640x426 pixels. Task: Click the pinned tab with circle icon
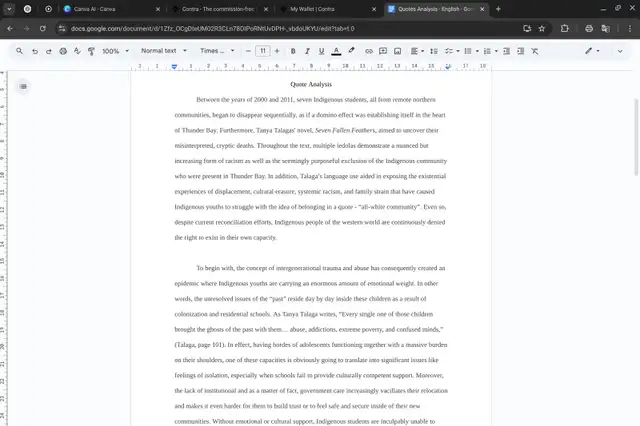point(27,9)
